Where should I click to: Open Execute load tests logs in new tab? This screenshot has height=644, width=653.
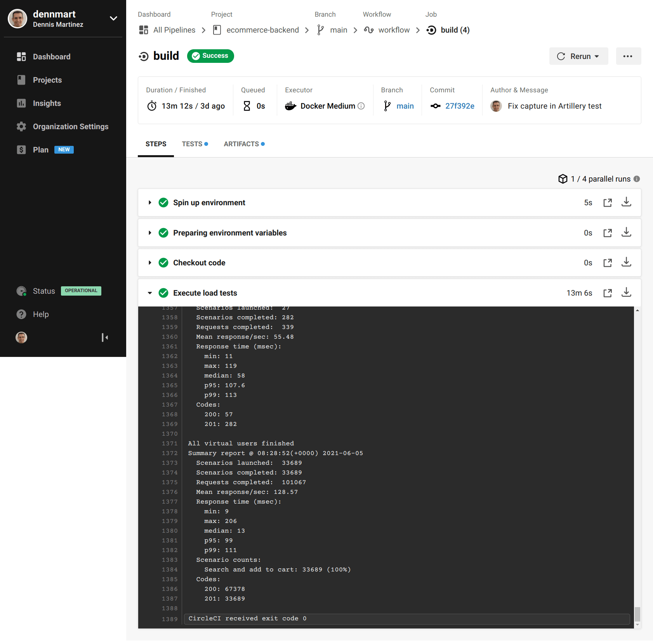point(608,293)
